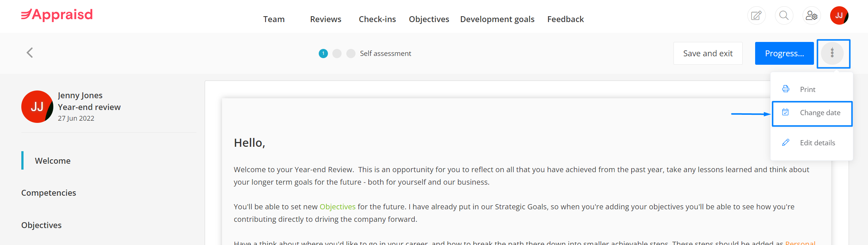Click Jenny Jones's large avatar
The height and width of the screenshot is (245, 868).
pyautogui.click(x=37, y=107)
